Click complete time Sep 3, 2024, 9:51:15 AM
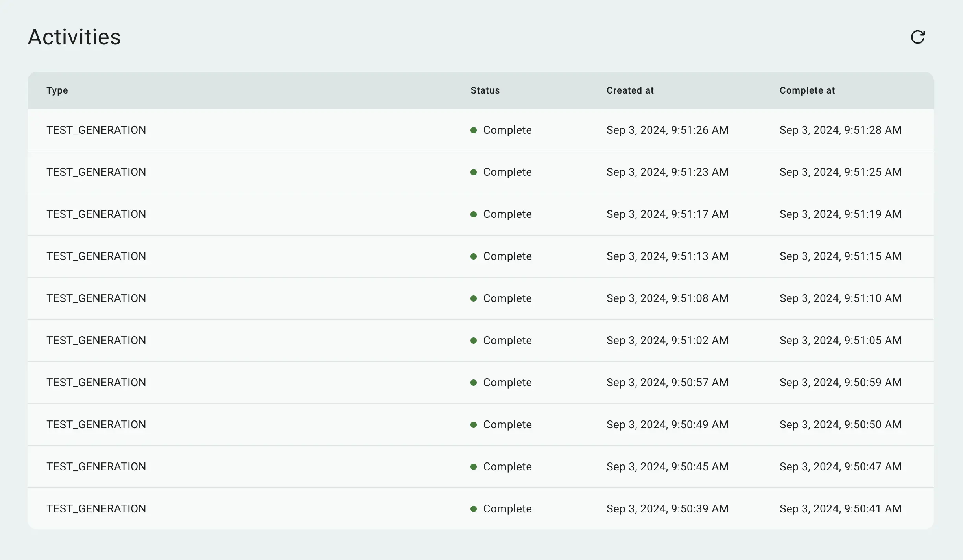963x560 pixels. click(841, 256)
